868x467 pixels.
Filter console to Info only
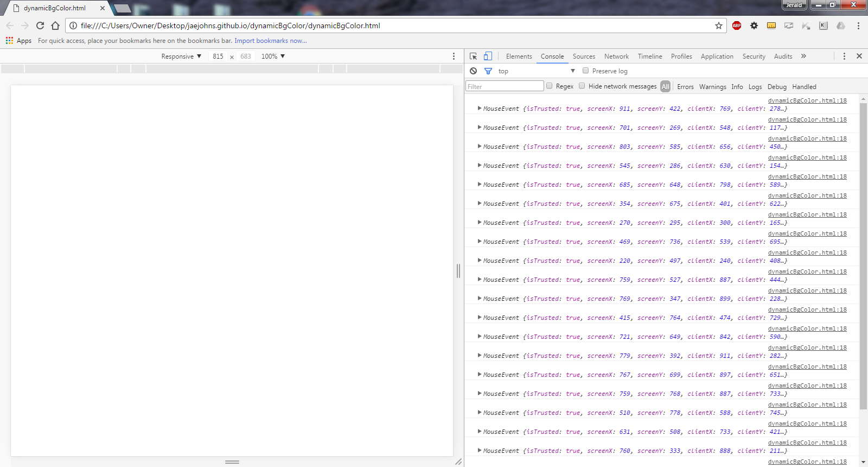737,87
